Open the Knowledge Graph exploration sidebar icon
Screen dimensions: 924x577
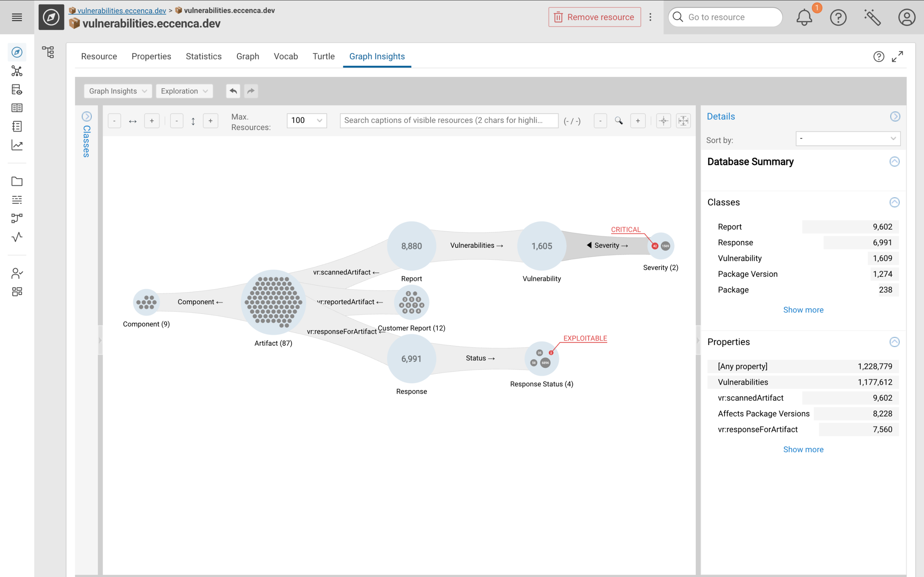[17, 71]
